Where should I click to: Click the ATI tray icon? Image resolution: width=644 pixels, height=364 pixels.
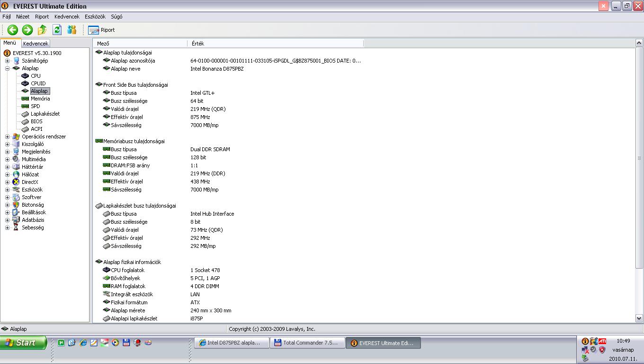point(602,341)
